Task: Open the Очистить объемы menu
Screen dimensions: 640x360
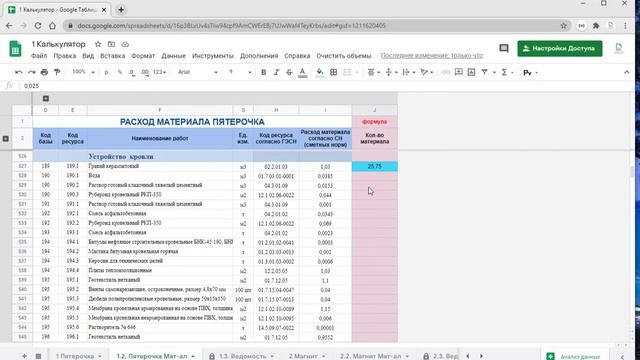Action: [x=344, y=56]
